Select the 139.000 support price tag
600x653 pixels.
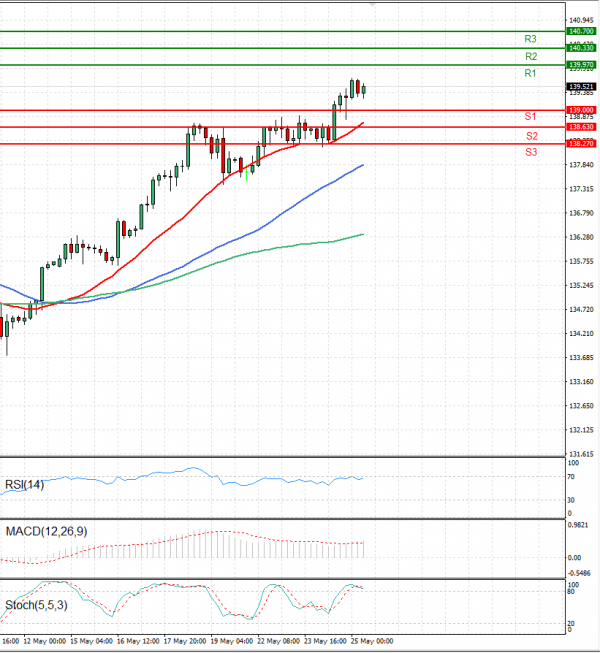581,110
